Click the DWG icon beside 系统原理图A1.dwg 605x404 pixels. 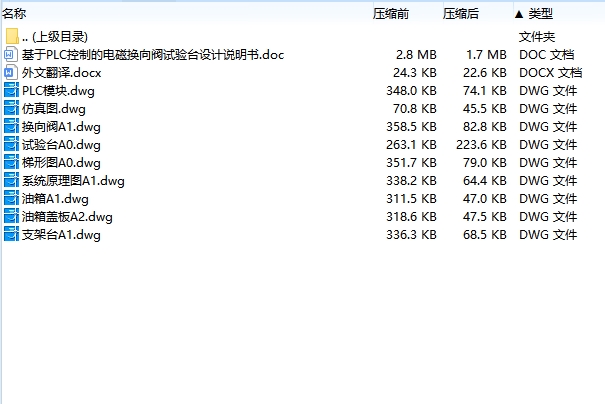11,181
